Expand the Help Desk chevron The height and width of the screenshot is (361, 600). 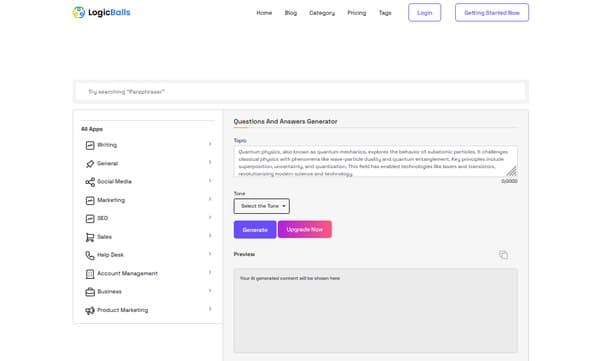click(x=210, y=254)
